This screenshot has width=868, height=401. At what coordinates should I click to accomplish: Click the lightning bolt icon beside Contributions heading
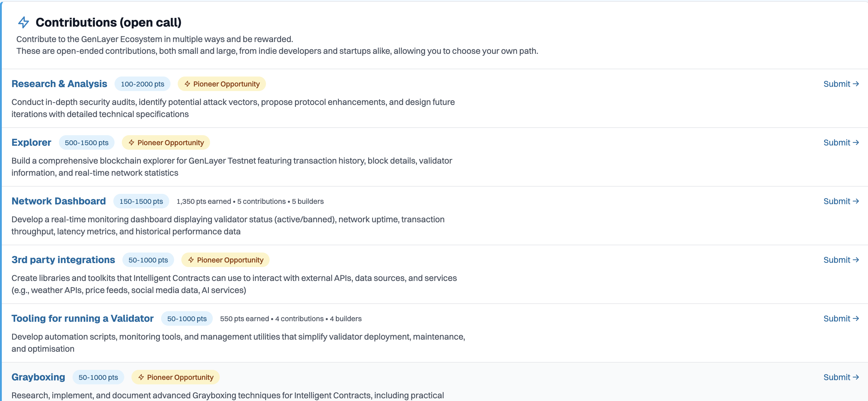click(24, 22)
